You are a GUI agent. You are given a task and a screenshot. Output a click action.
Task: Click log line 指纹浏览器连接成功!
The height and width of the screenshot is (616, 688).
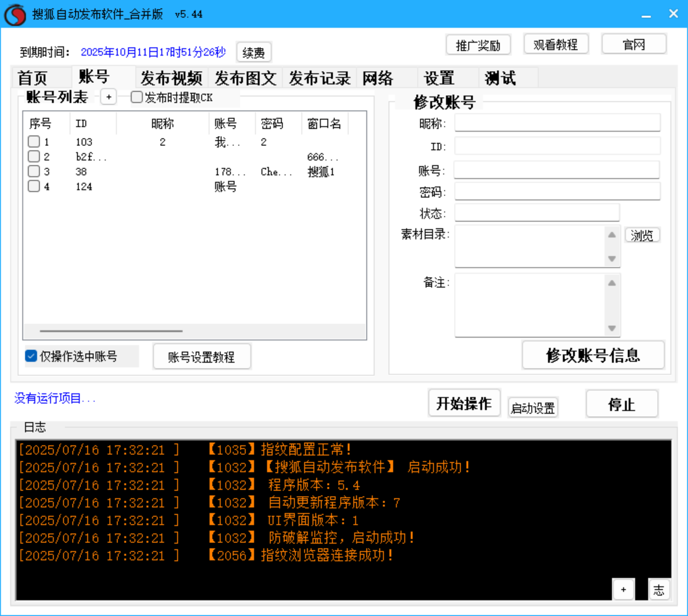pyautogui.click(x=326, y=555)
